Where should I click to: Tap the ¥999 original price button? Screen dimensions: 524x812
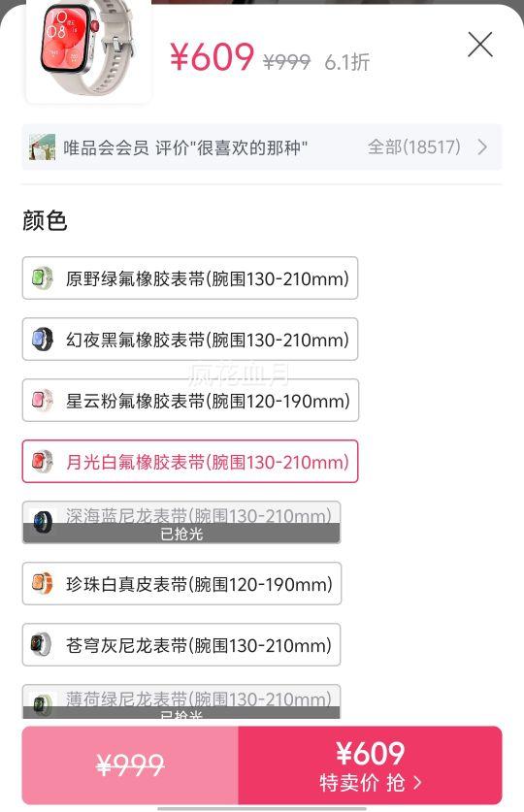point(130,765)
